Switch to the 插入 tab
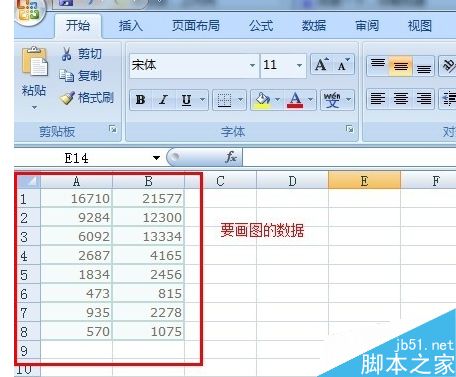456x377 pixels. (130, 26)
